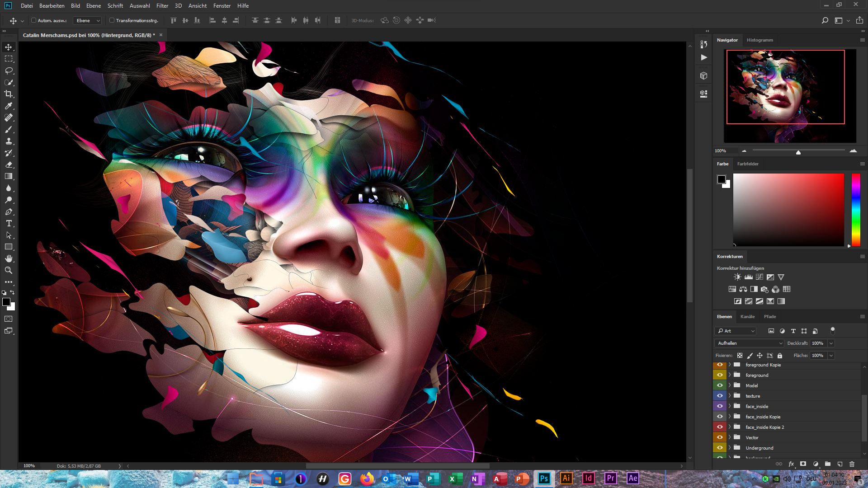Select the Crop tool
Image resolution: width=868 pixels, height=488 pixels.
9,94
